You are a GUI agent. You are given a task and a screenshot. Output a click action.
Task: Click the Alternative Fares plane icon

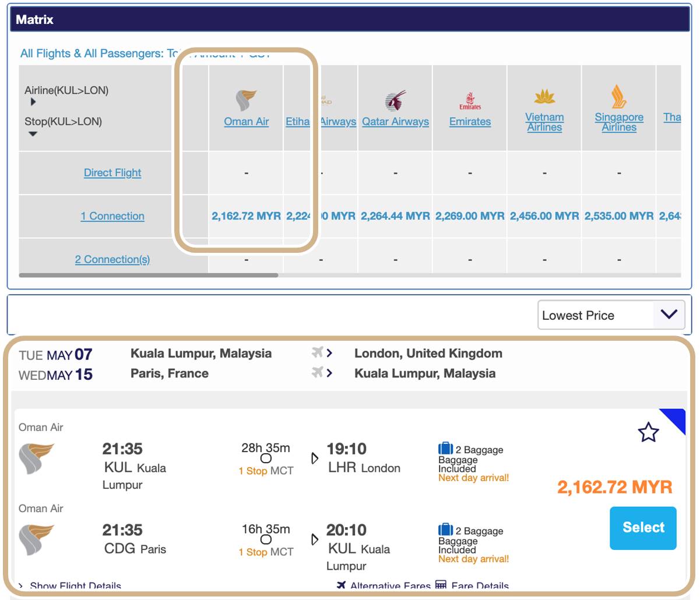coord(342,585)
